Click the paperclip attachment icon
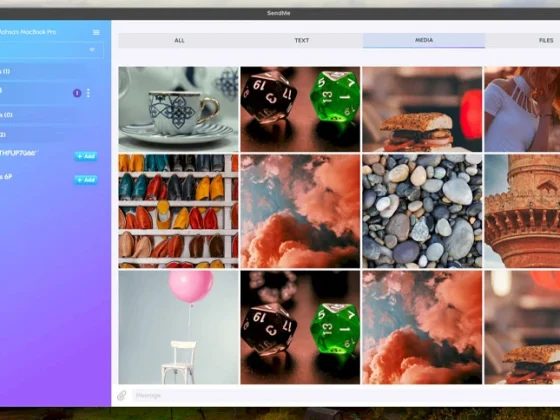This screenshot has height=420, width=560. tap(121, 395)
